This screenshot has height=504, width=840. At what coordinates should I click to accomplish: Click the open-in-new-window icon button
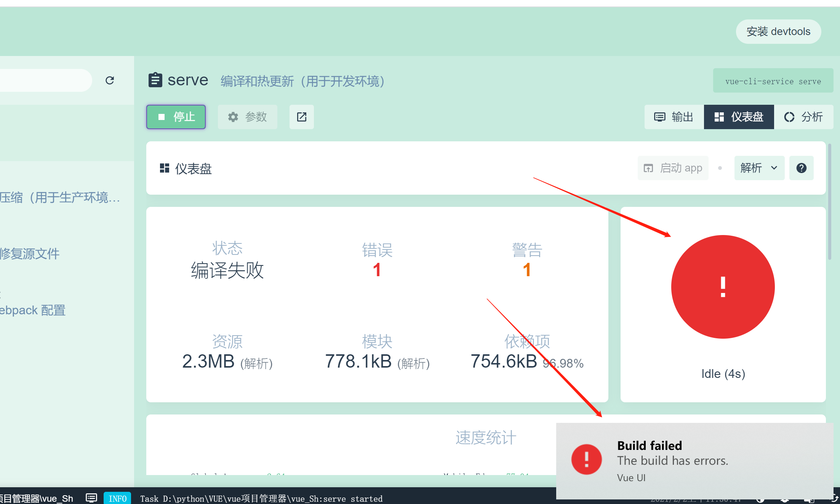click(x=301, y=117)
